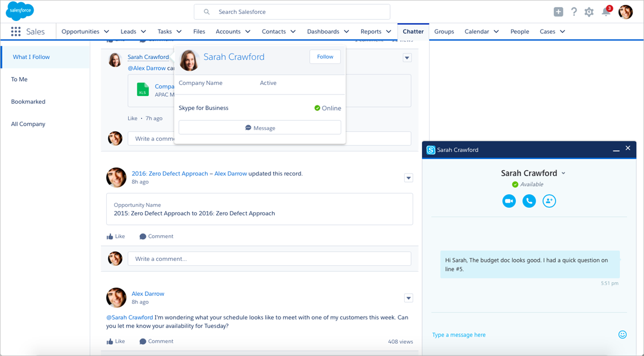Expand the Accounts tab dropdown
This screenshot has height=356, width=644.
point(247,32)
